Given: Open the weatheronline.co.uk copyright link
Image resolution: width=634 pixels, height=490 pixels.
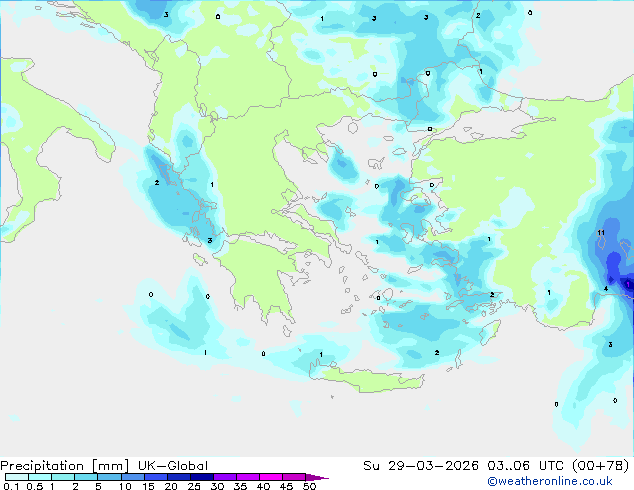Looking at the screenshot, I should point(549,481).
